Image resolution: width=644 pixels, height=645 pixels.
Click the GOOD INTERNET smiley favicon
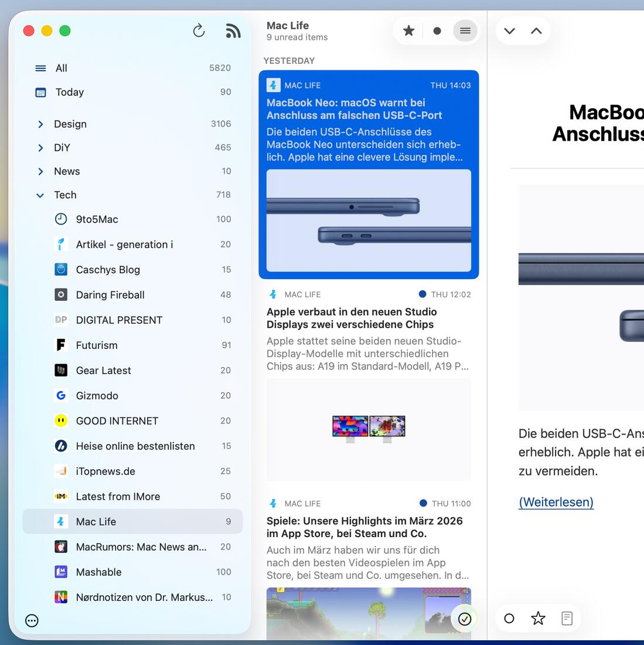click(x=61, y=421)
